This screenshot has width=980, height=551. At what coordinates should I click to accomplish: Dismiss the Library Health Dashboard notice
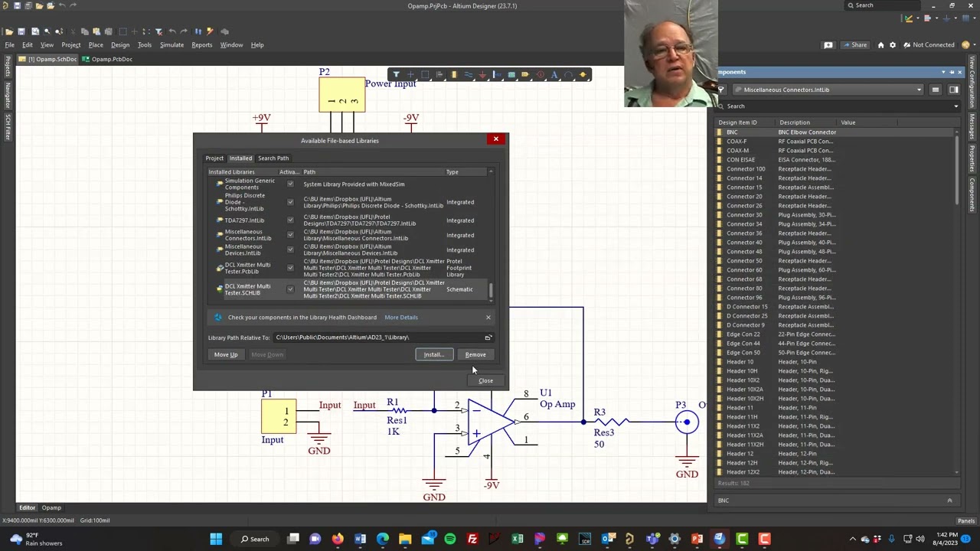pos(488,317)
